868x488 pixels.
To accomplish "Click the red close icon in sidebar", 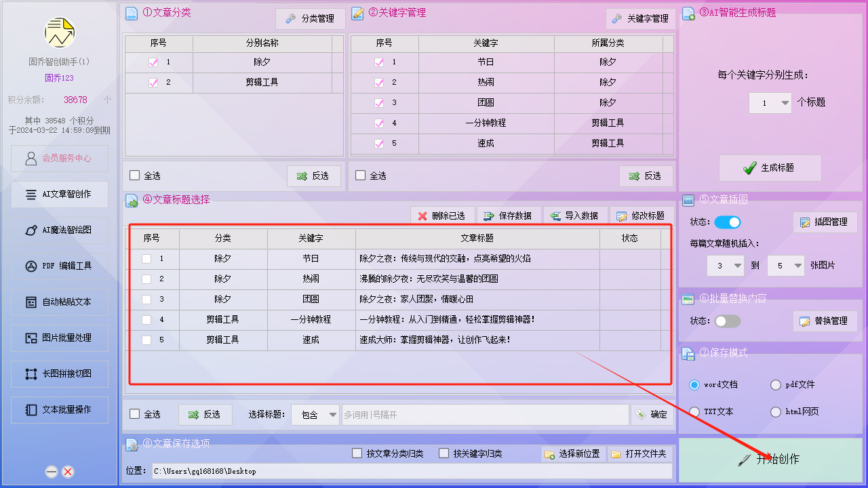I will click(x=68, y=472).
